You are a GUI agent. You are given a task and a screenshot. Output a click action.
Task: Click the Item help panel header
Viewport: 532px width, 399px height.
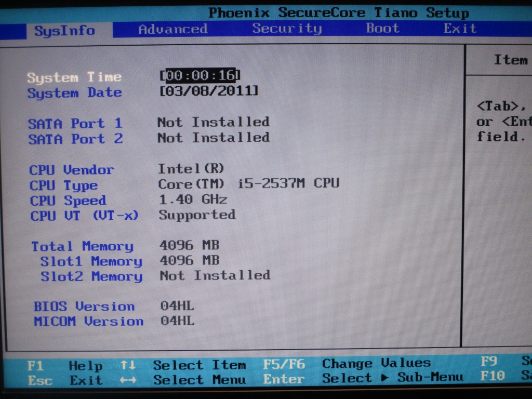[511, 60]
